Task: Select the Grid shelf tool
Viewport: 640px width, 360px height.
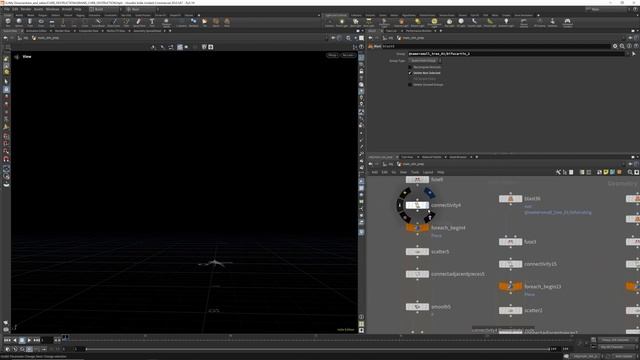Action: tap(52, 22)
